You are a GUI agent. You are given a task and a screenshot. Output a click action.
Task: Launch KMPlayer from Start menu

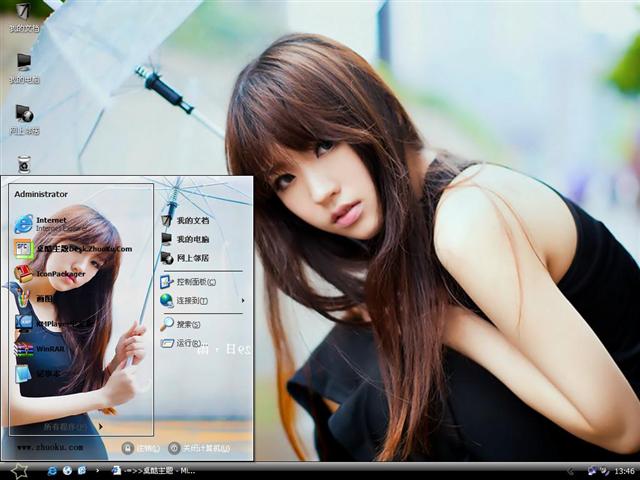click(55, 323)
